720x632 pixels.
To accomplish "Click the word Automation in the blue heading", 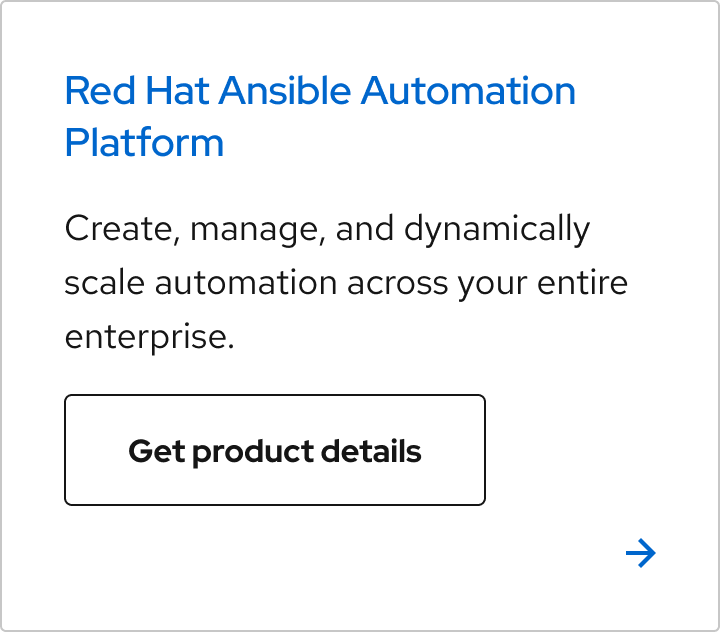I will (x=468, y=92).
